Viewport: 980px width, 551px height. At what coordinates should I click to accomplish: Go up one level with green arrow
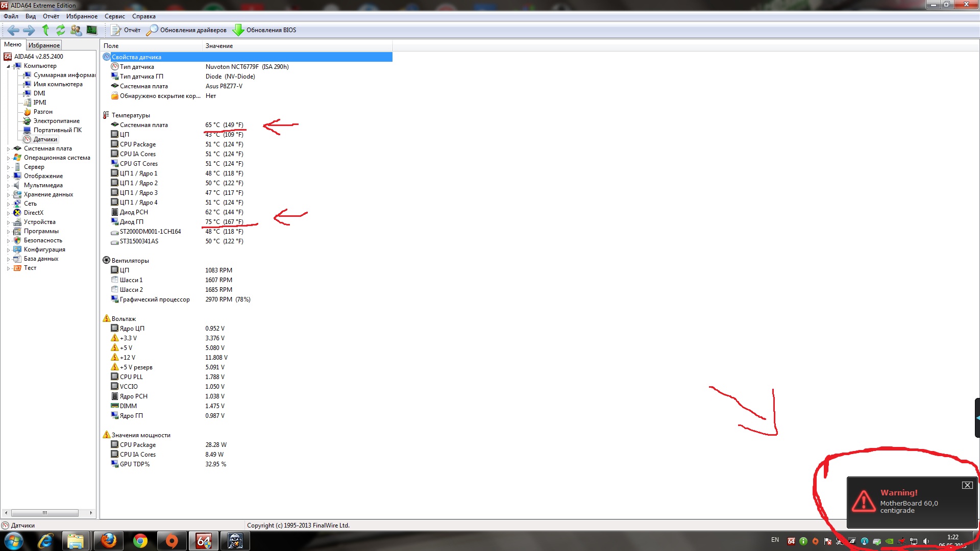coord(45,30)
